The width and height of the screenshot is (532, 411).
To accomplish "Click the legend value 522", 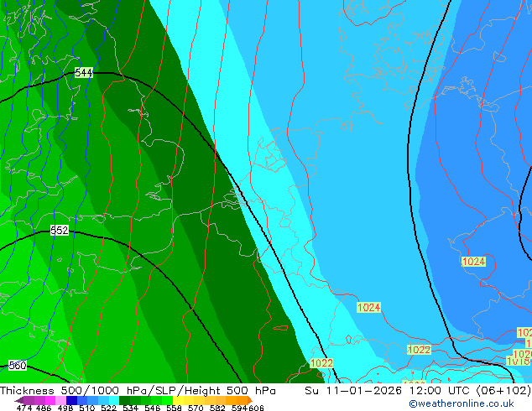I will (x=108, y=408).
